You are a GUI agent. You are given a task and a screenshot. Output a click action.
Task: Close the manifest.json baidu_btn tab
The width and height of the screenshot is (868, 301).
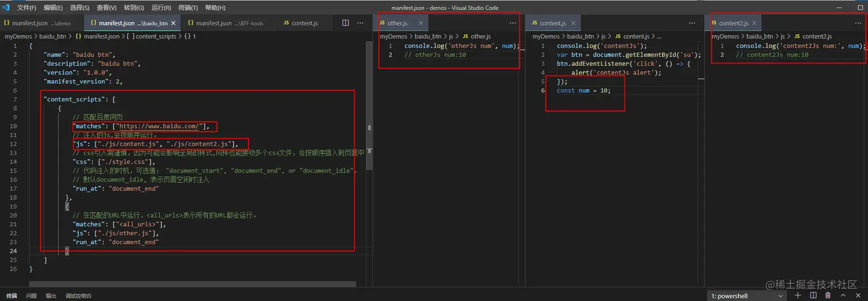coord(173,23)
